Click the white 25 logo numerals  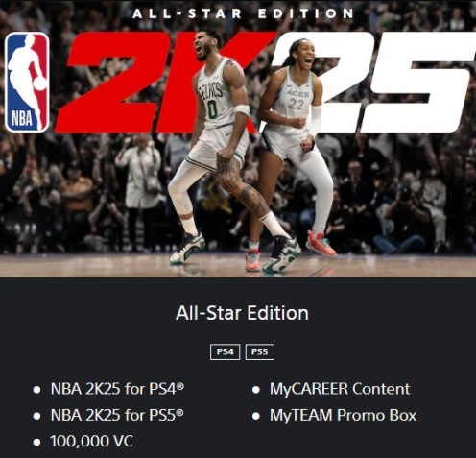click(384, 82)
